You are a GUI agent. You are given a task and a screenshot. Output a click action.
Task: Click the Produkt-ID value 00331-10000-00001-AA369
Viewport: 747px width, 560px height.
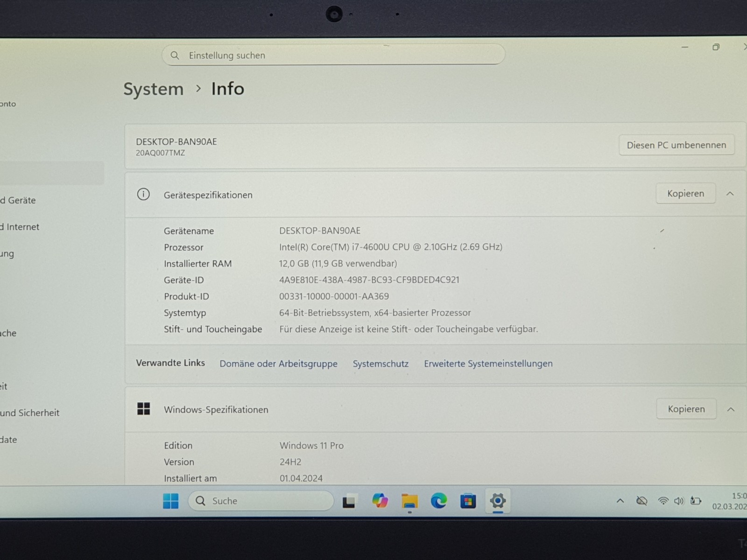[334, 296]
